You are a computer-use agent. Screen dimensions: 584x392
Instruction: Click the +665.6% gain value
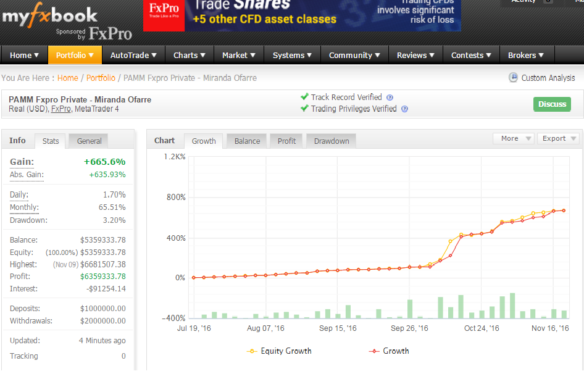pyautogui.click(x=105, y=162)
